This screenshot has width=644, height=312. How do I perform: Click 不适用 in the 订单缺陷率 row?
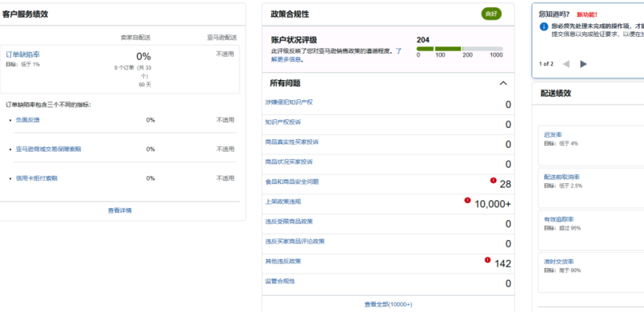(x=225, y=54)
